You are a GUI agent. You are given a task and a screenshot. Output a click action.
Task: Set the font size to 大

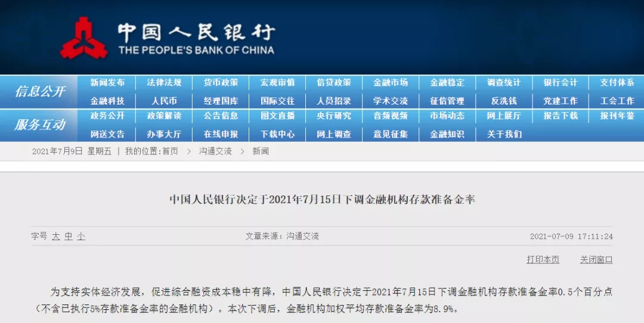(x=55, y=236)
